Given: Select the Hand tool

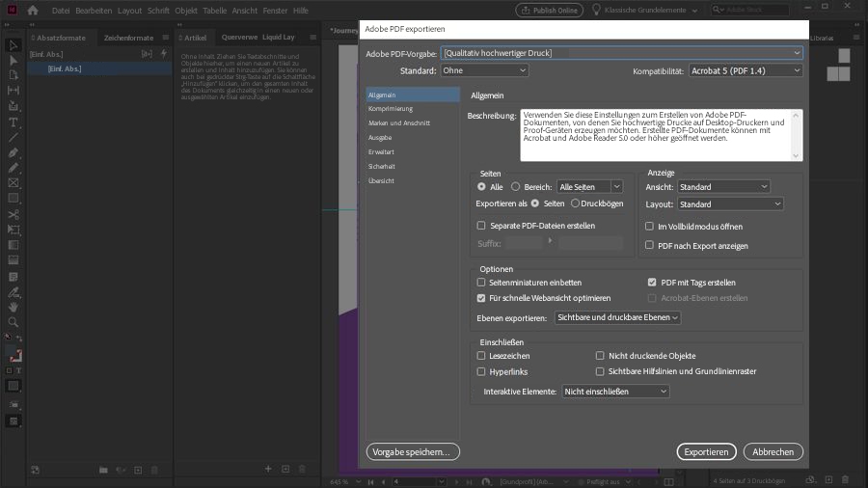Looking at the screenshot, I should pos(14,307).
